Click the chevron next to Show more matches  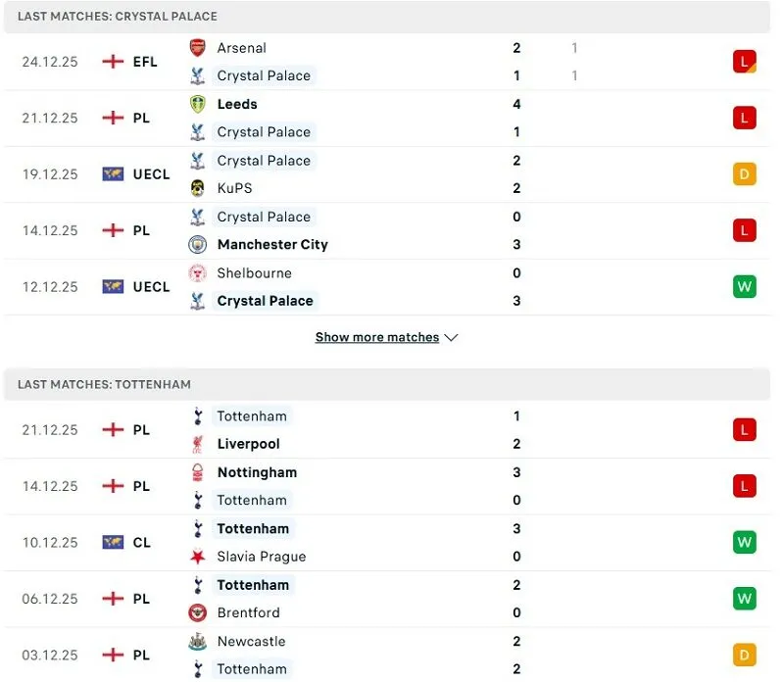click(452, 336)
